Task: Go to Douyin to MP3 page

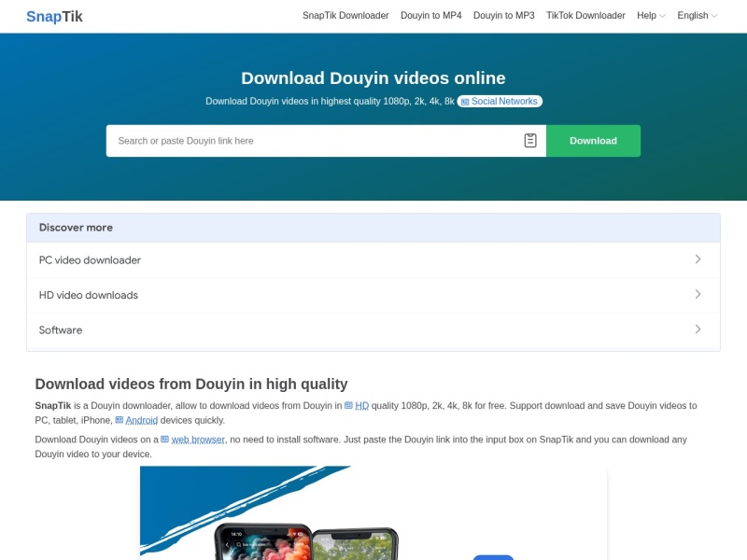Action: (503, 15)
